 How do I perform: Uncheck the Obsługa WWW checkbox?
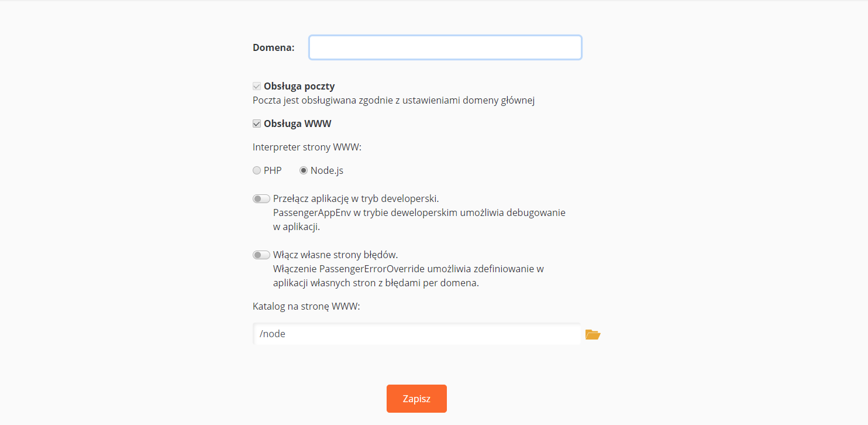(256, 124)
